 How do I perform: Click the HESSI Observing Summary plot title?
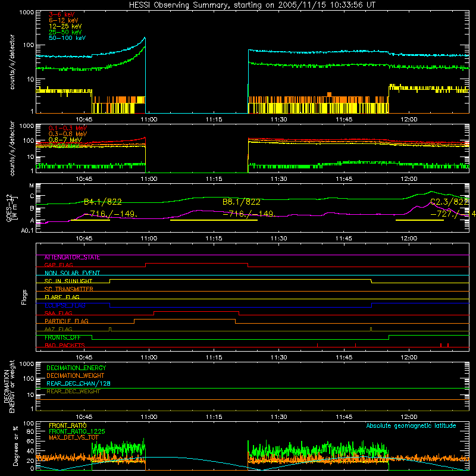252,5
